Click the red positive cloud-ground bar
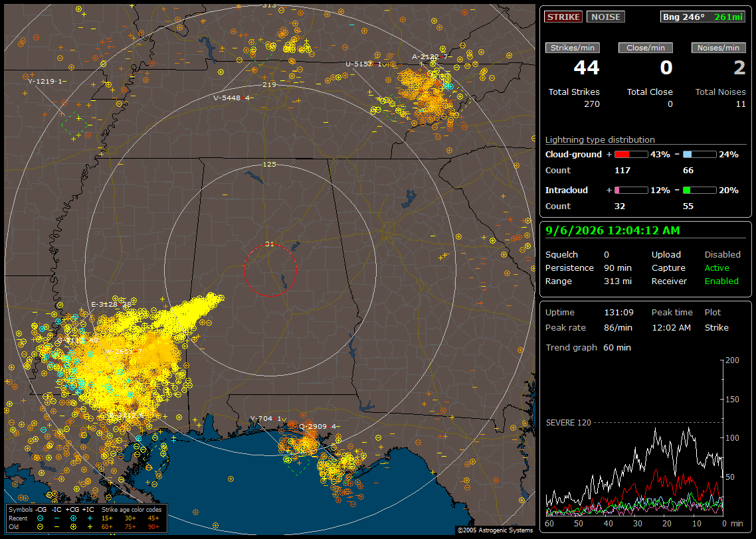The image size is (756, 539). [x=631, y=155]
